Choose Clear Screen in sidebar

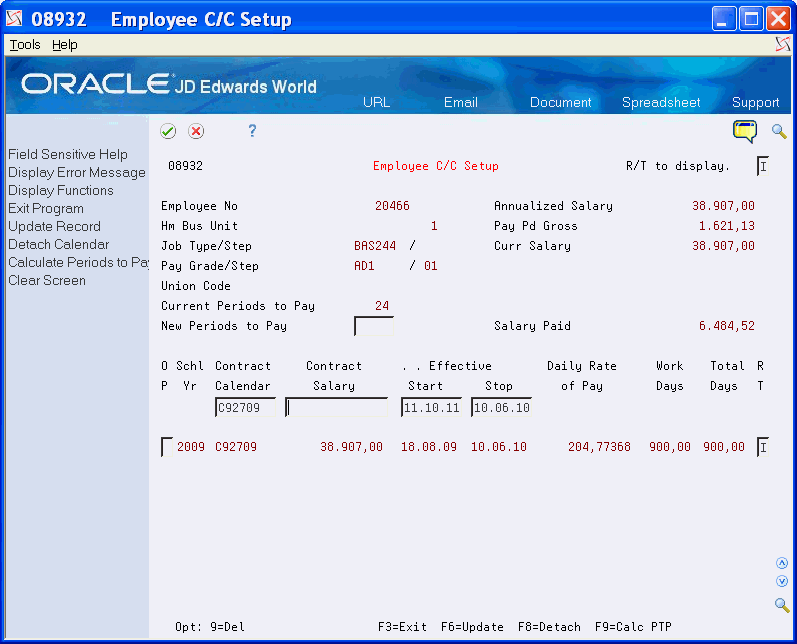[x=47, y=280]
